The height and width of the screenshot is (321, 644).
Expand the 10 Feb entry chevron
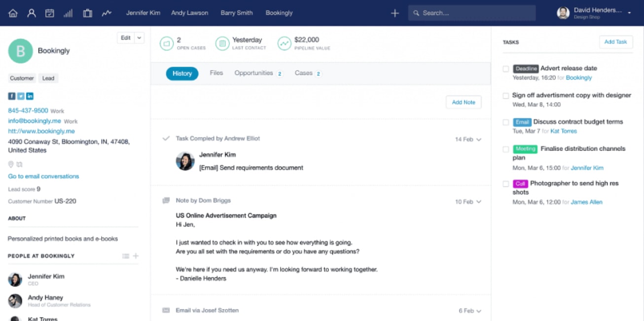pos(479,202)
